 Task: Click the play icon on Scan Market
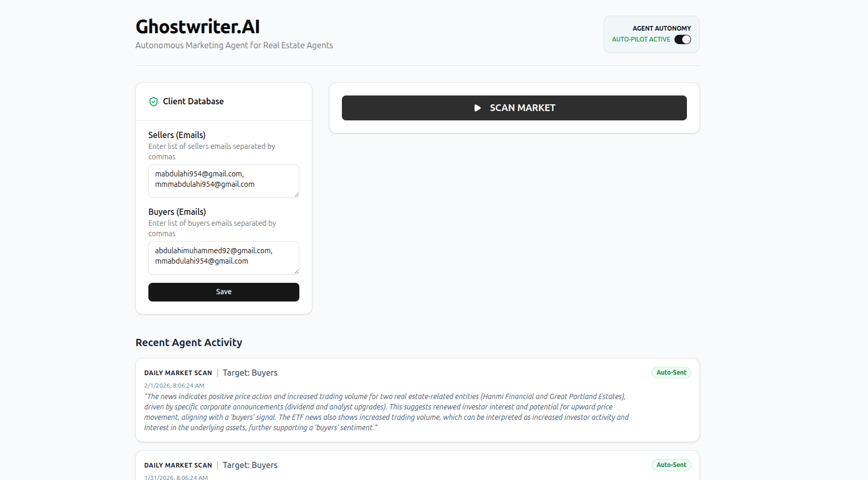point(477,108)
